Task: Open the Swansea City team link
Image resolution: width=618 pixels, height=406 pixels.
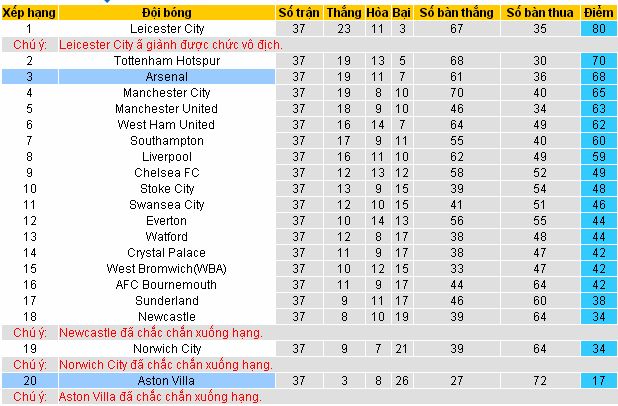Action: [x=166, y=205]
